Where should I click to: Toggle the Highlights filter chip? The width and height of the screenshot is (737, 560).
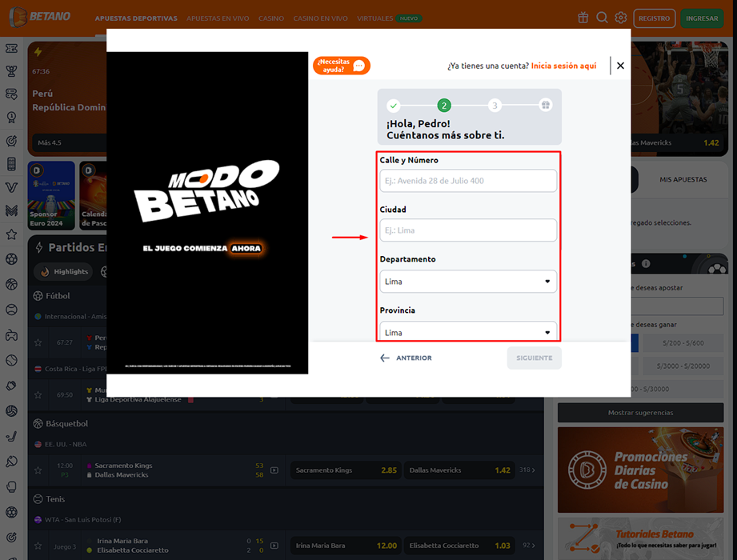64,272
